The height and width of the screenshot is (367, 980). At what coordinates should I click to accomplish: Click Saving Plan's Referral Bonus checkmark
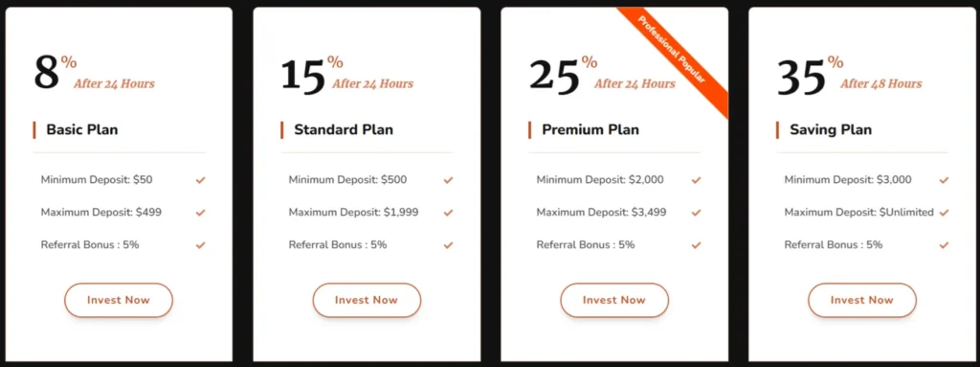[944, 245]
